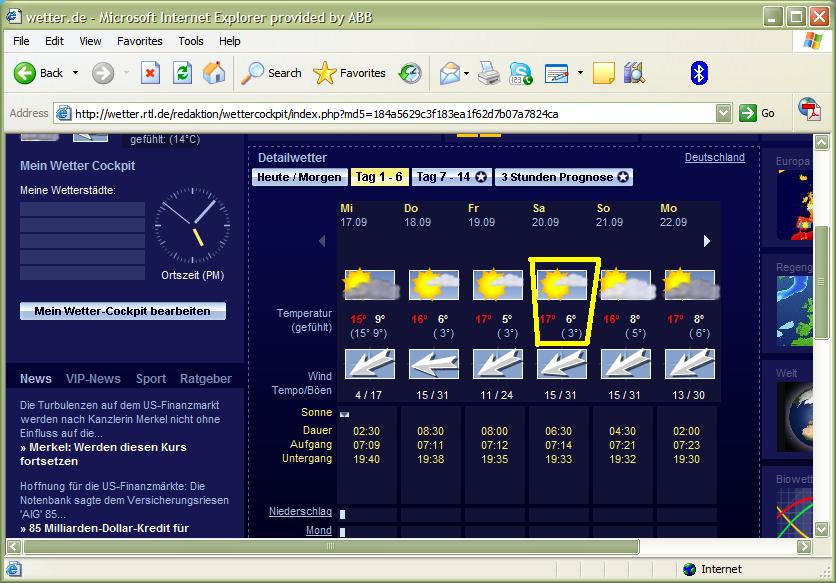Screen dimensions: 836x583
Task: Switch to the Ratgeber tab
Action: pos(206,379)
